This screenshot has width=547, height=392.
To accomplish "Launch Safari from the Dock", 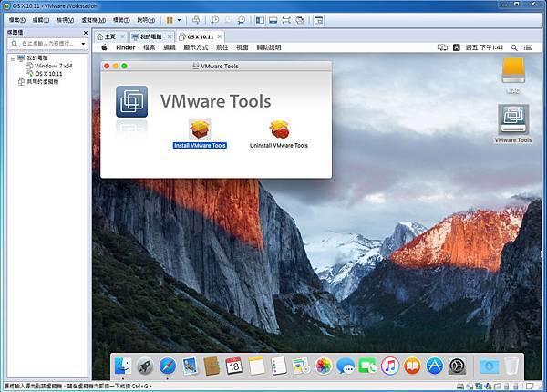I will (168, 366).
